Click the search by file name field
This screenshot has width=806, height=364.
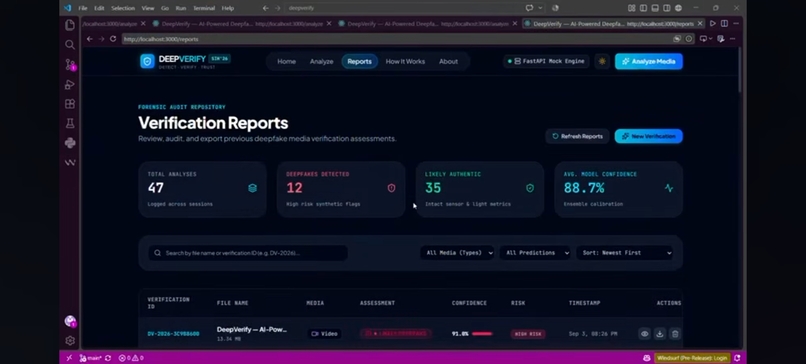248,253
